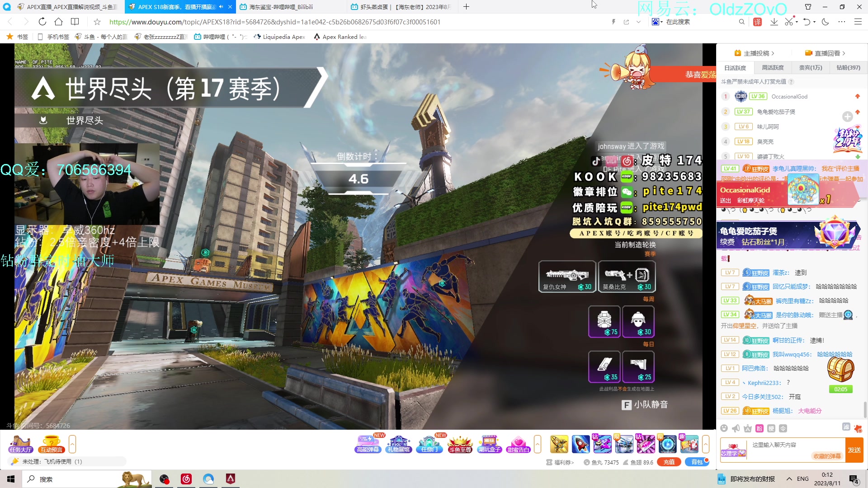Open Apex Ranked bookmark

tap(340, 37)
